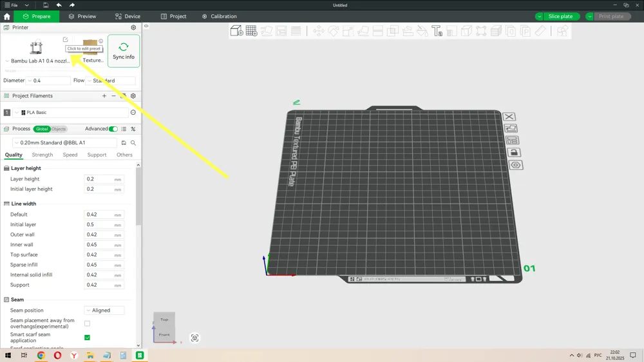Click the plate close X icon
The image size is (644, 362).
click(x=509, y=117)
